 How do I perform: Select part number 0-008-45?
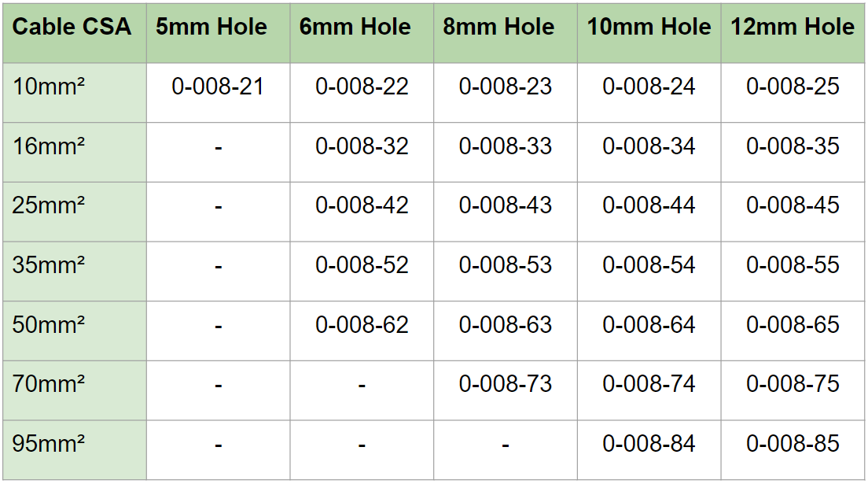coord(793,205)
